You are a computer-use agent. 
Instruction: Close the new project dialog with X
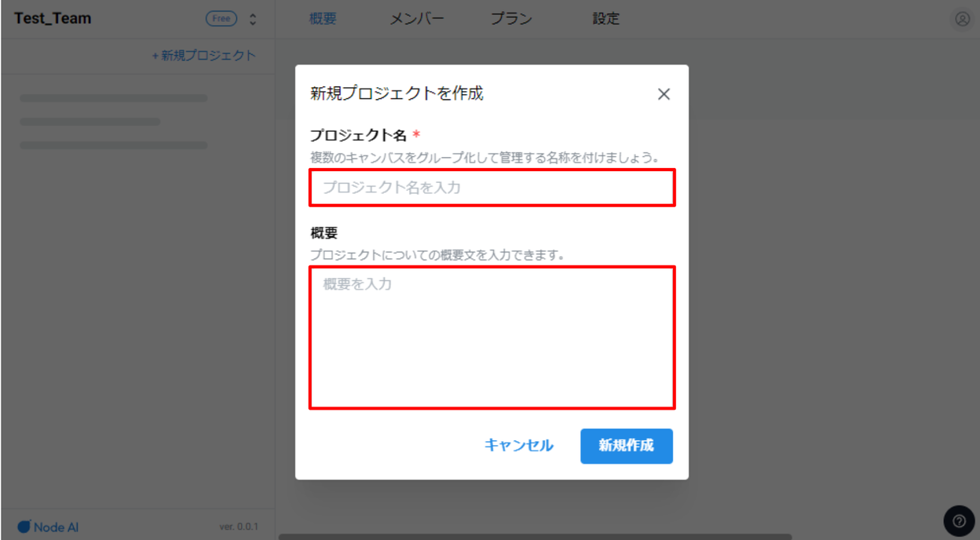click(x=664, y=94)
